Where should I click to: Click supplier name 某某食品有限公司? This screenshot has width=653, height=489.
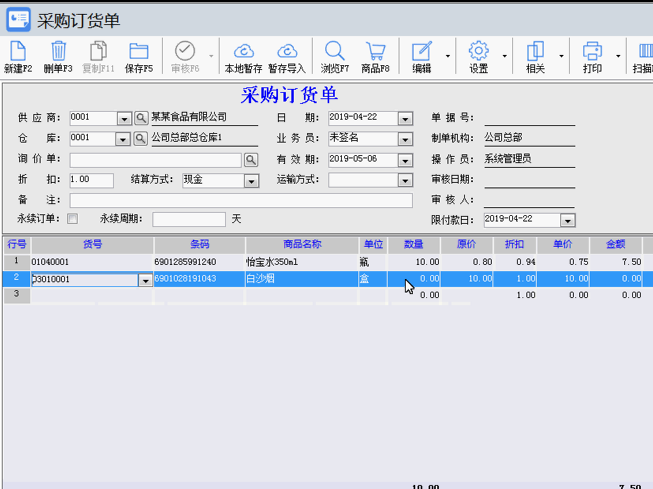[x=189, y=117]
